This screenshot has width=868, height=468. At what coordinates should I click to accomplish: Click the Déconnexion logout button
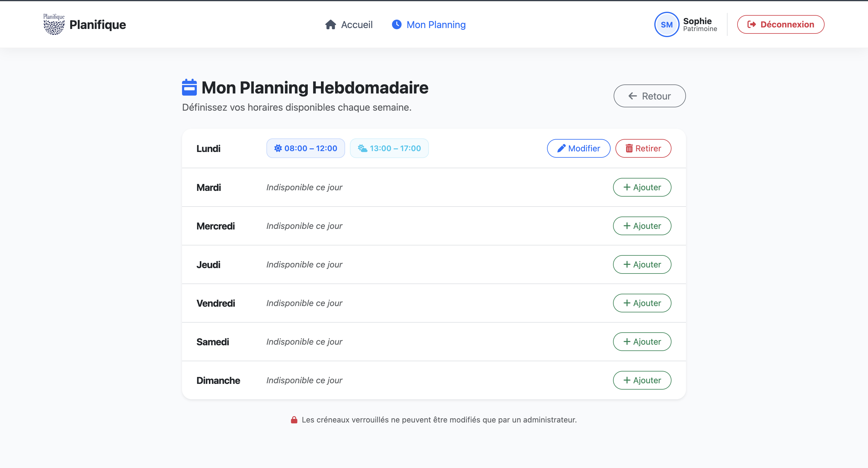[x=780, y=25]
